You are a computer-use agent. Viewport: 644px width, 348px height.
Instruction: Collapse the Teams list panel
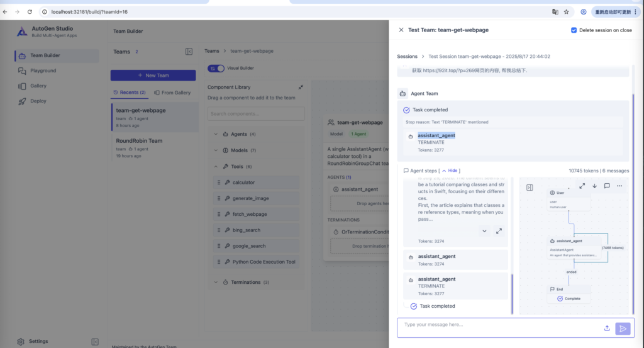point(189,52)
